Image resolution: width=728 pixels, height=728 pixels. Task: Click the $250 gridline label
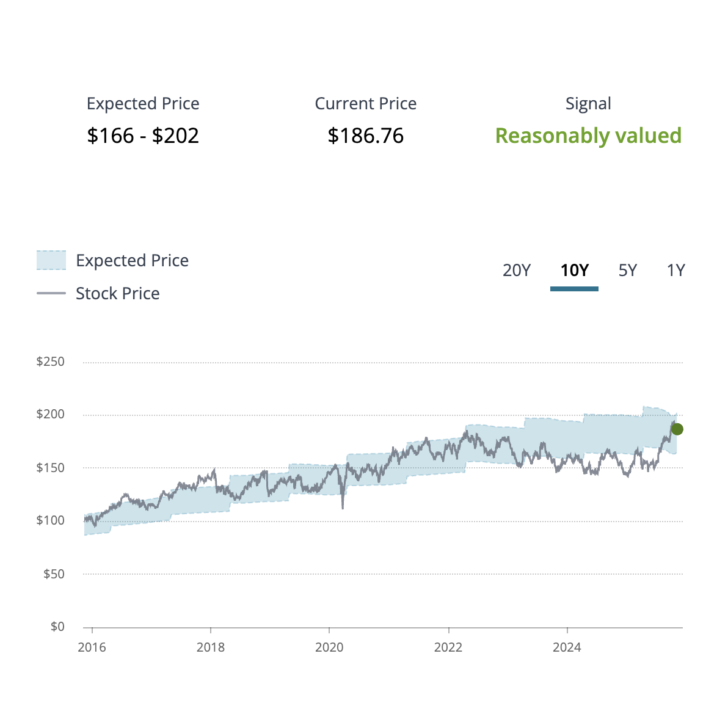click(x=51, y=361)
